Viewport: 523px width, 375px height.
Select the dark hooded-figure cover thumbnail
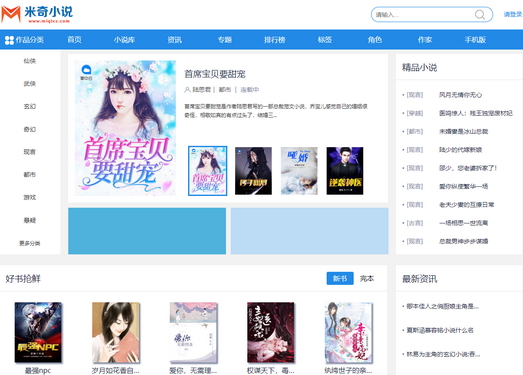[x=253, y=171]
